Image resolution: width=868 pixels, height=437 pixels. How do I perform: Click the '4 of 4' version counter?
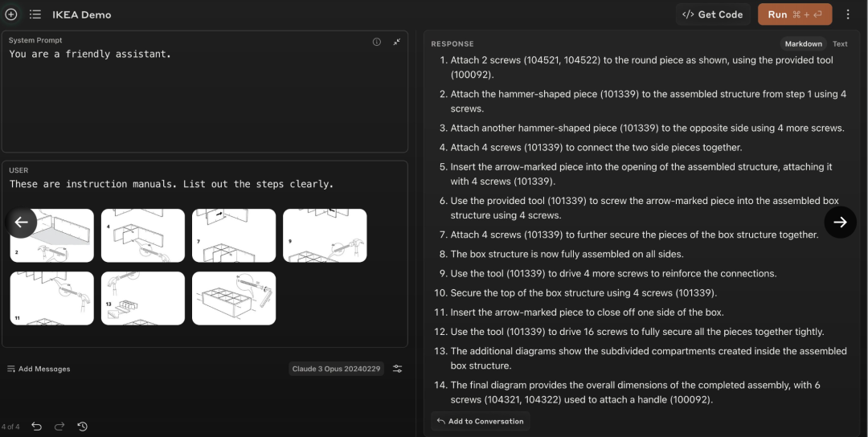click(10, 427)
